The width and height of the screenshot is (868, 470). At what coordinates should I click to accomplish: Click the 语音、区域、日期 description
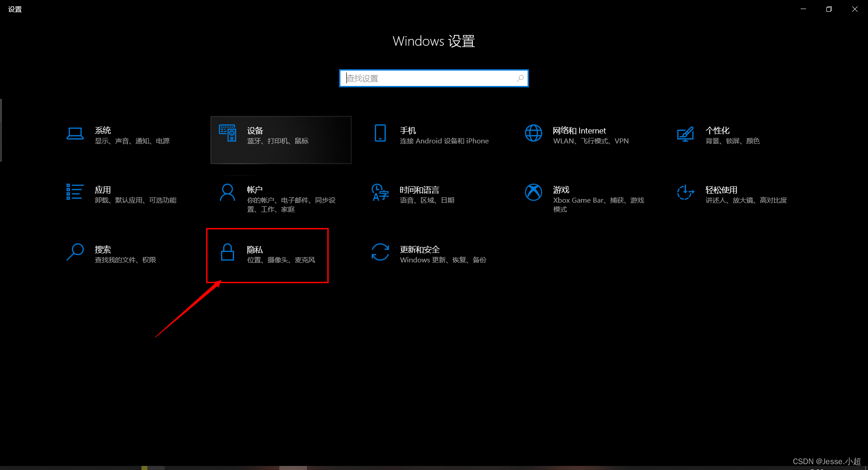tap(427, 200)
